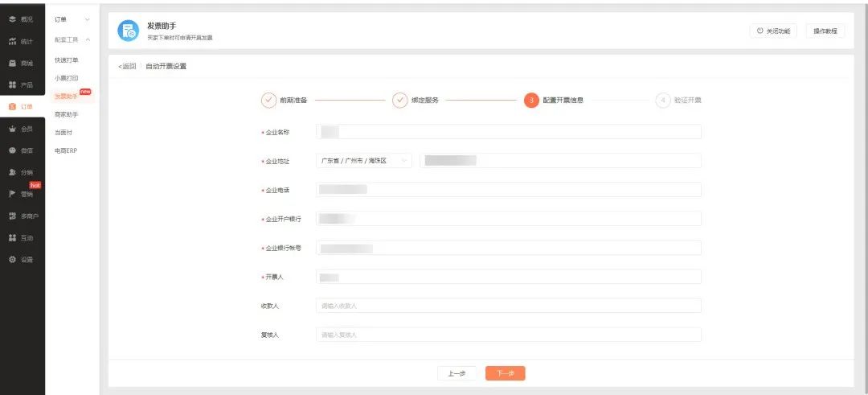Viewport: 868px width, 395px height.
Task: Open 产品 products in the sidebar
Action: 21,84
